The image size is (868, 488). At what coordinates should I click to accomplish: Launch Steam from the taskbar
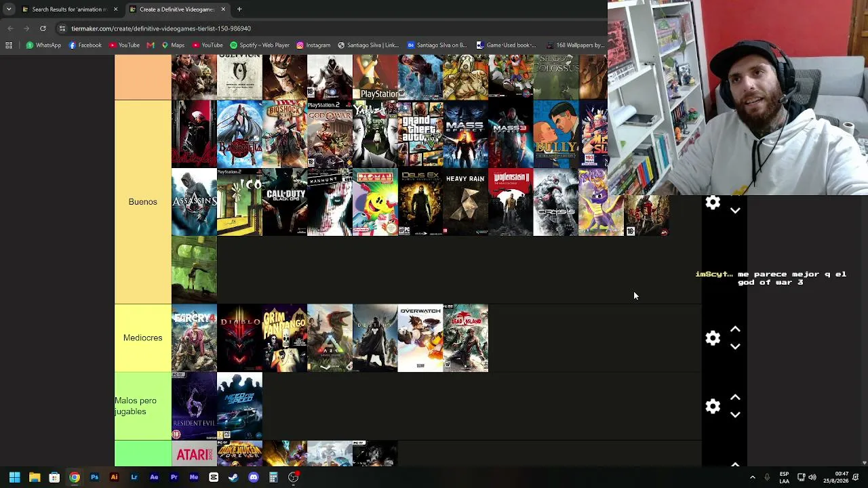(x=233, y=477)
